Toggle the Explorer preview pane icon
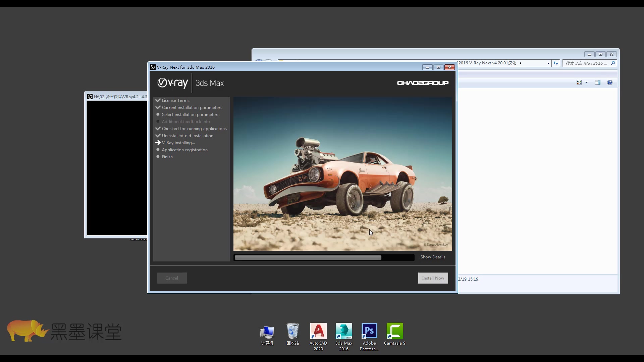Viewport: 644px width, 362px height. click(x=597, y=82)
